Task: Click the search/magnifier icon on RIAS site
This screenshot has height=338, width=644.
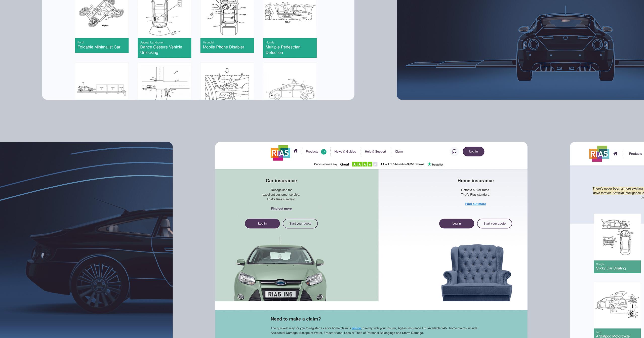Action: [453, 151]
